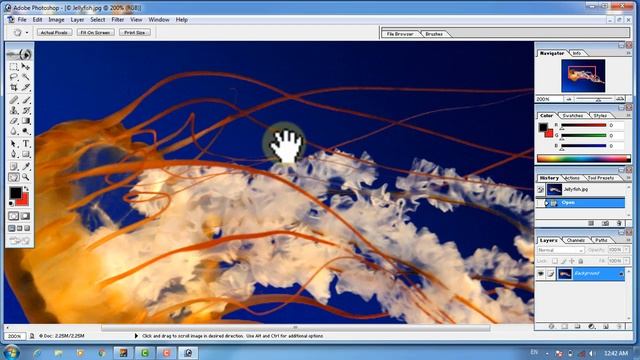The height and width of the screenshot is (360, 640).
Task: Open Layers panel flyout menu
Action: pos(629,240)
